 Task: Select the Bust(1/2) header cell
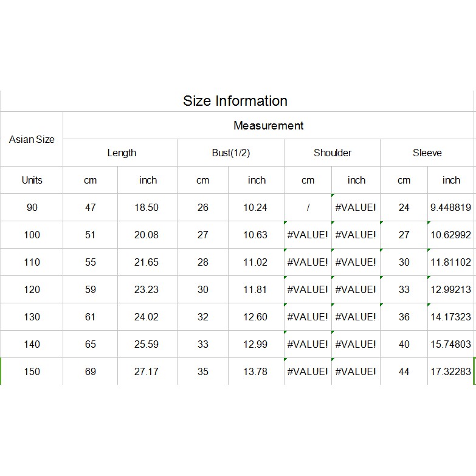231,153
